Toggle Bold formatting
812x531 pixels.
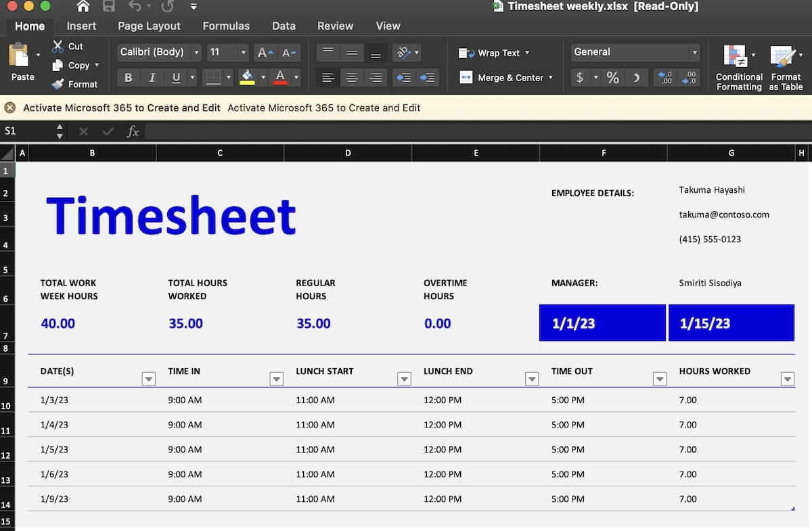(x=129, y=78)
